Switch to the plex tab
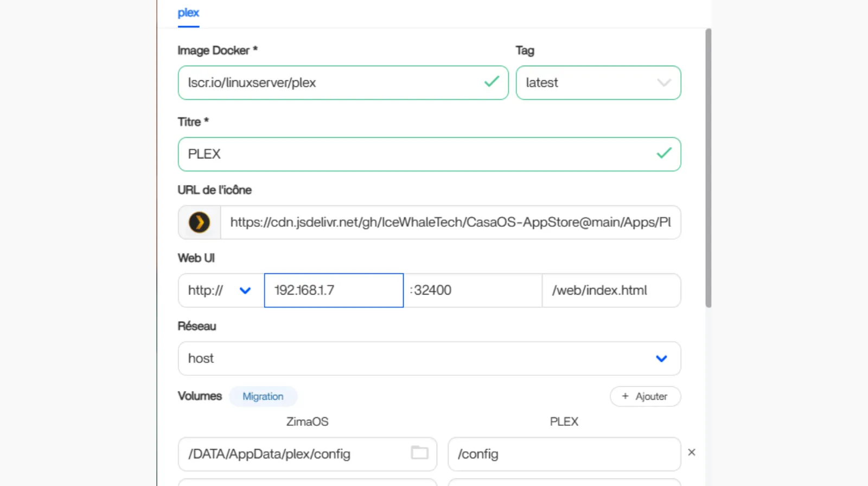868x486 pixels. click(188, 13)
